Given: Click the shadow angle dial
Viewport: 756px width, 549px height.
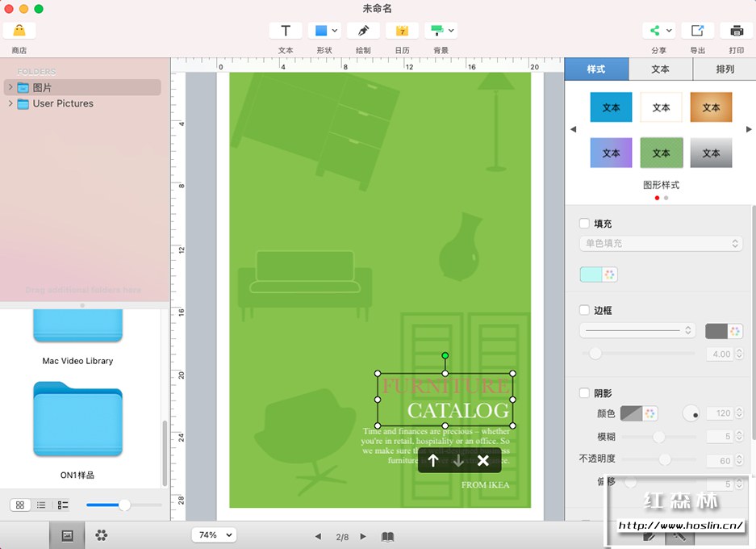Looking at the screenshot, I should point(691,413).
